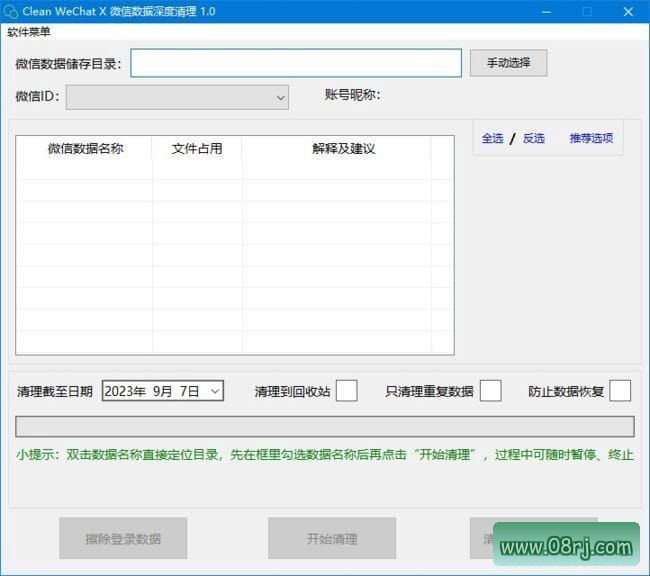Viewport: 650px width, 576px height.
Task: Close the Clean WeChat X window
Action: [628, 12]
